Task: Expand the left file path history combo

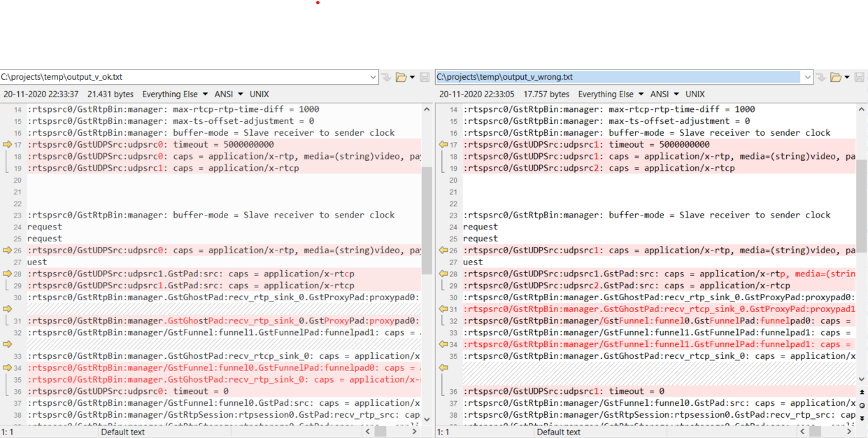Action: 375,77
